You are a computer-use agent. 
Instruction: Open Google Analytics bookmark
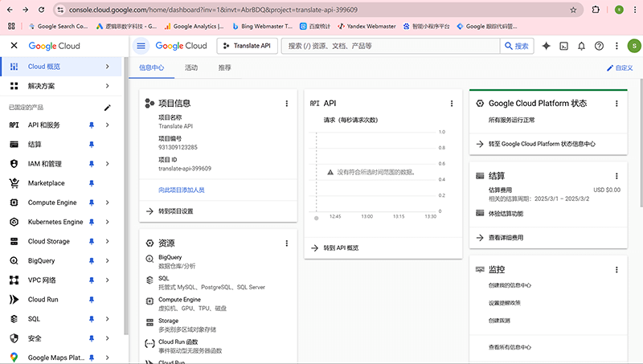[194, 27]
